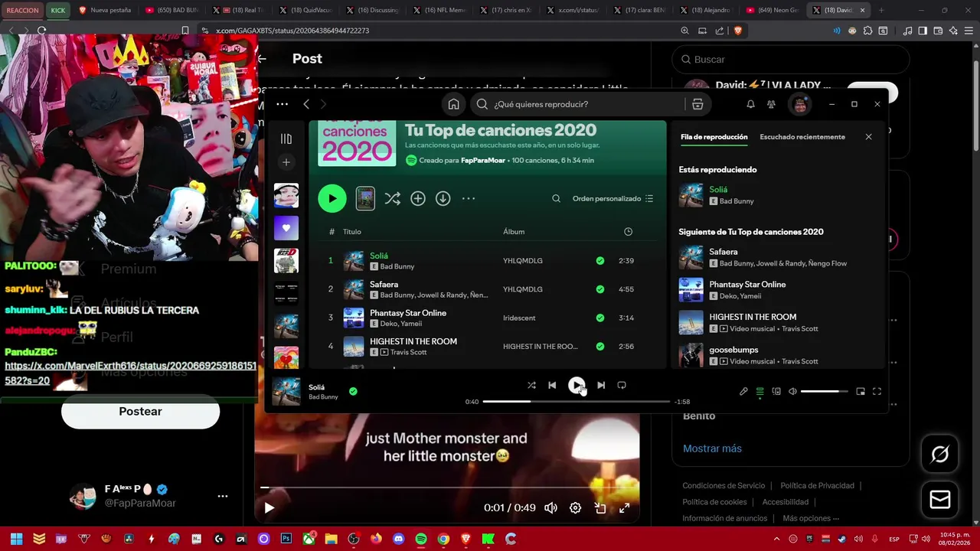Focus the X Buscar search field

pyautogui.click(x=791, y=59)
